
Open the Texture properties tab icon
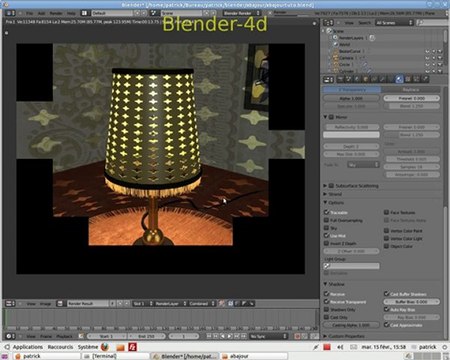(x=408, y=79)
